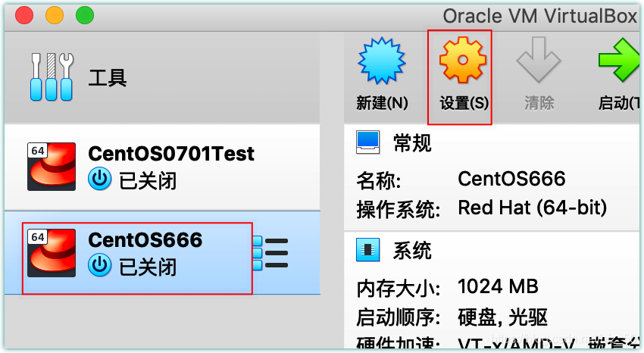This screenshot has width=644, height=353.
Task: Open CentOS666 machine menu list icon
Action: (x=270, y=253)
